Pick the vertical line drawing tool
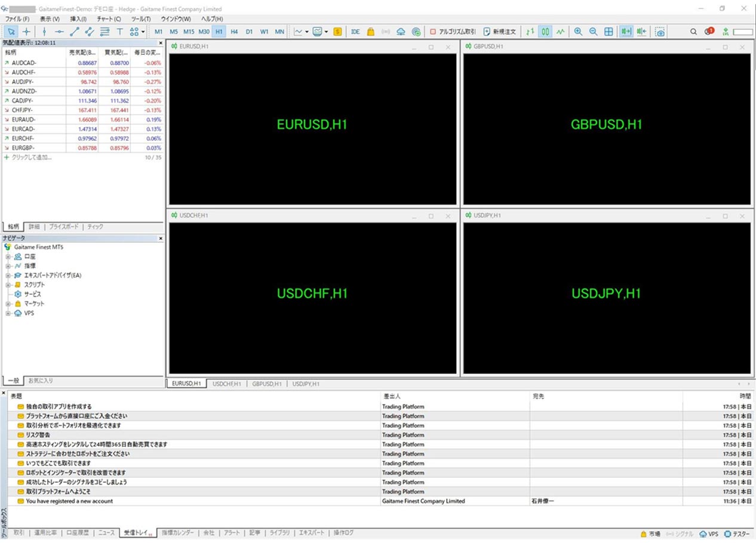The height and width of the screenshot is (543, 756). (44, 32)
